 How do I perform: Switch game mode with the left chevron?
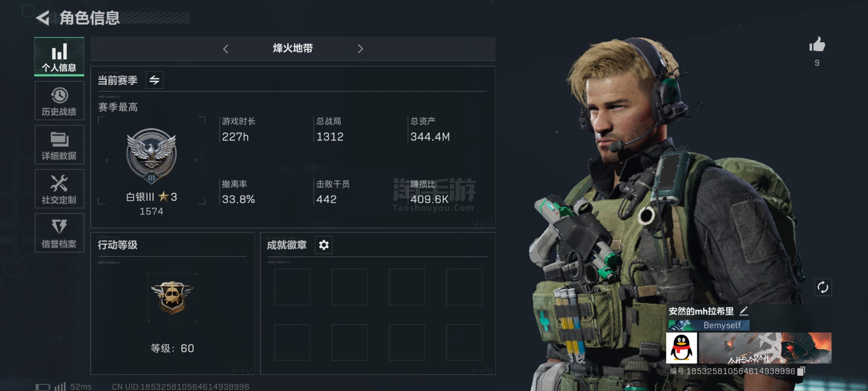tap(226, 49)
